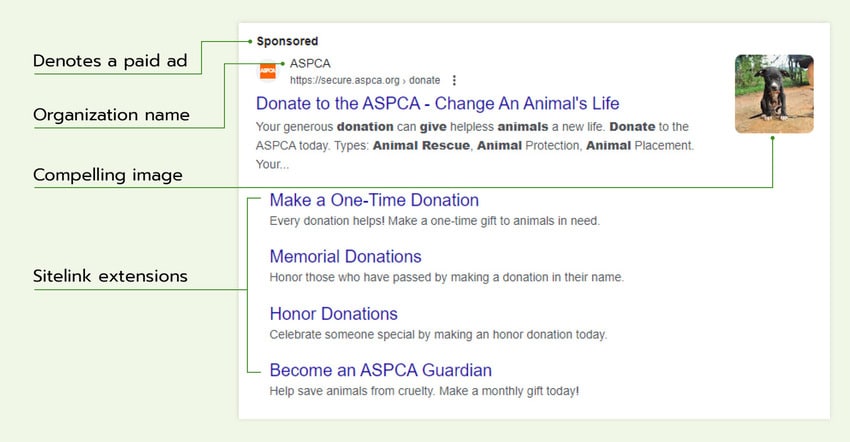Viewport: 850px width, 442px height.
Task: Click the "Compelling image" annotation label
Action: tap(108, 176)
